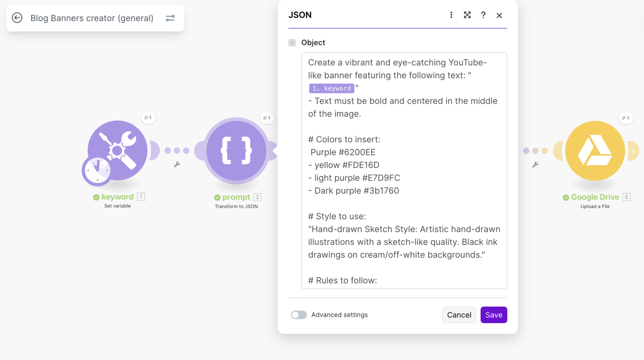The height and width of the screenshot is (360, 644).
Task: Click inside the Object prompt text area
Action: pyautogui.click(x=404, y=203)
